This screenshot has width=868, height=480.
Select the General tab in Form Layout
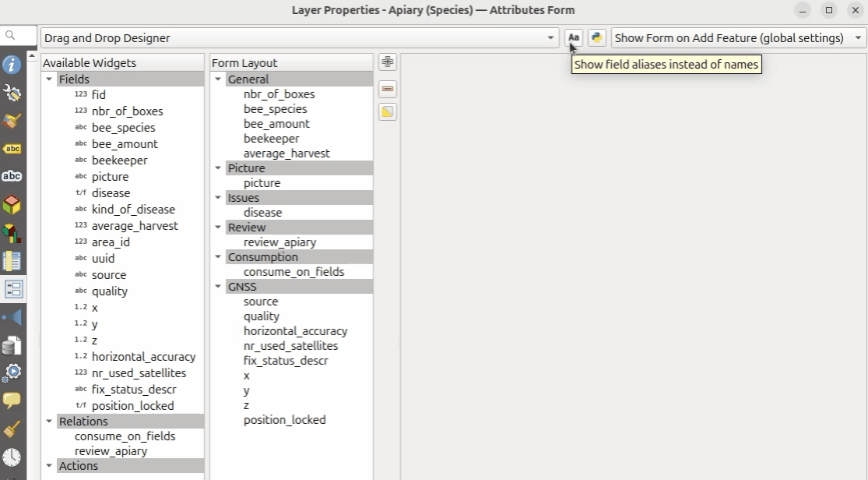tap(248, 79)
